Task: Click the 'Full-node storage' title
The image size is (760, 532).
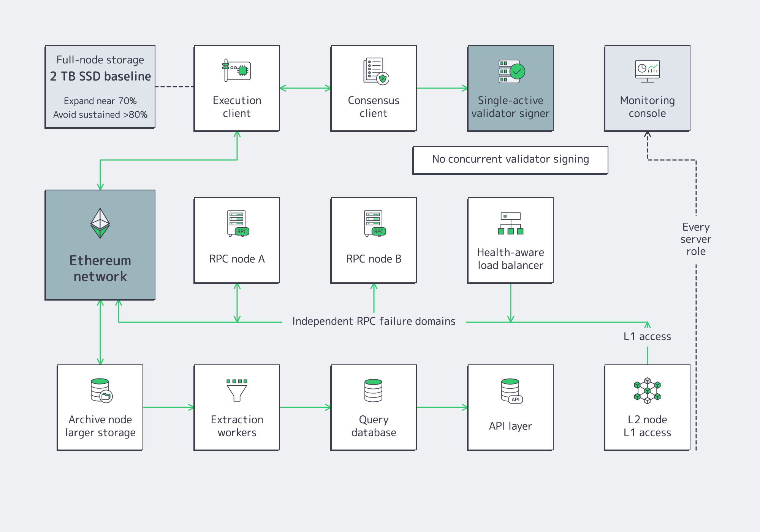Action: 100,60
